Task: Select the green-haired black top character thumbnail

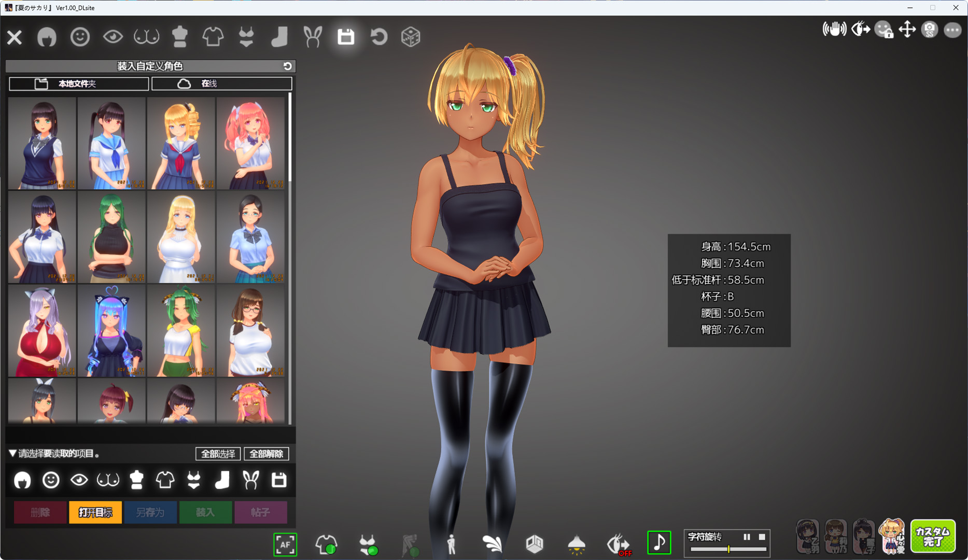Action: pos(111,237)
